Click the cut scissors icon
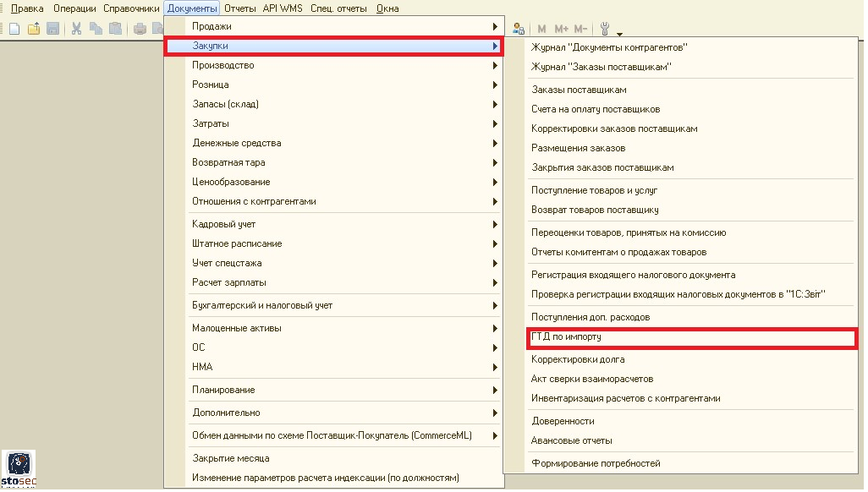 point(76,29)
